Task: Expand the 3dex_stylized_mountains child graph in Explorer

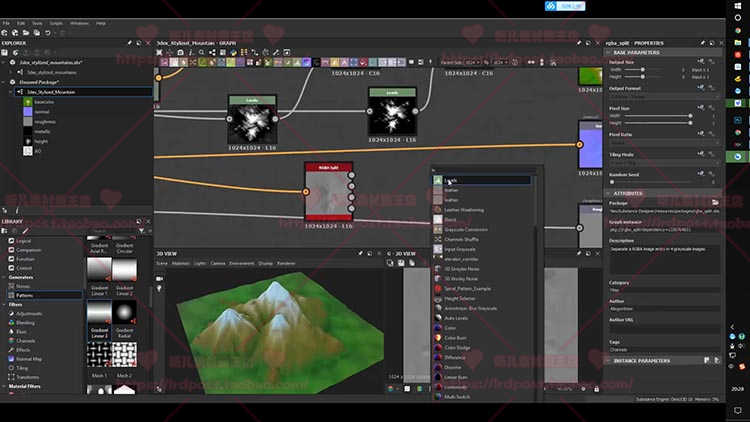Action: pos(11,72)
